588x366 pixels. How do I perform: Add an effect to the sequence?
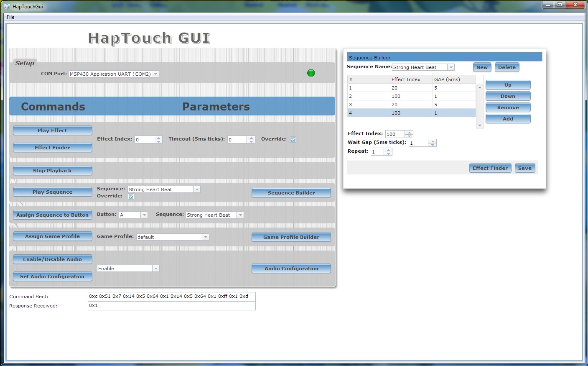pos(508,118)
